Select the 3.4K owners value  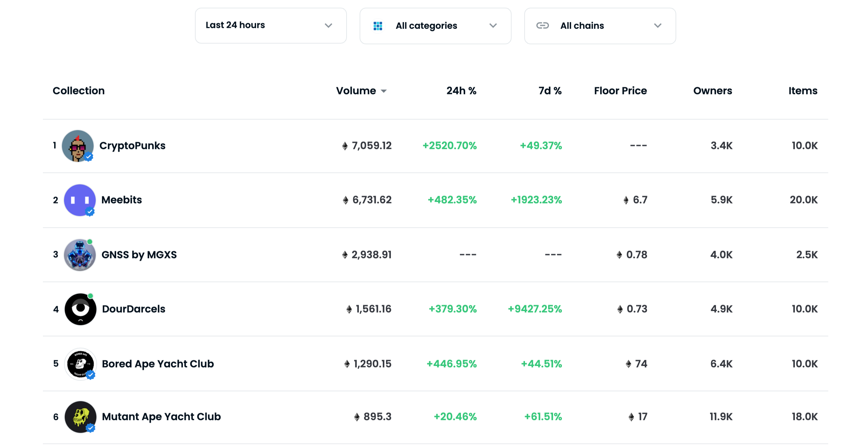click(722, 146)
